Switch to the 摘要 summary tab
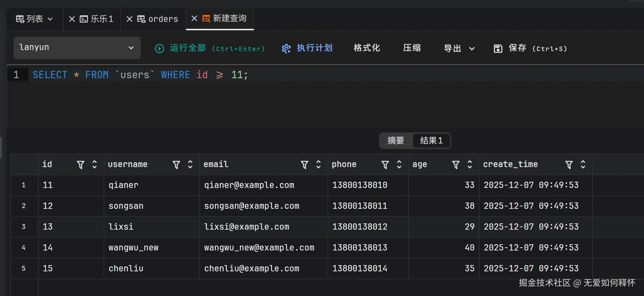The width and height of the screenshot is (644, 296). pos(396,140)
